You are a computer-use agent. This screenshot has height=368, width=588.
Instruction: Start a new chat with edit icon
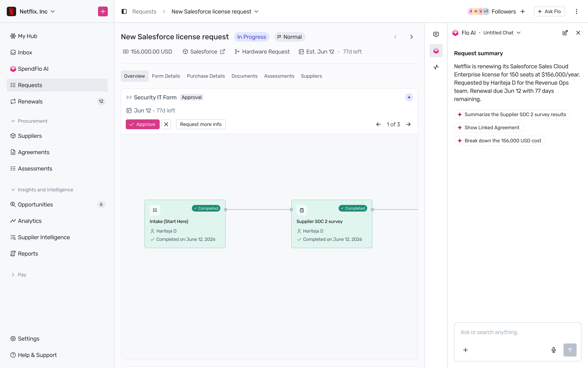[x=565, y=33]
